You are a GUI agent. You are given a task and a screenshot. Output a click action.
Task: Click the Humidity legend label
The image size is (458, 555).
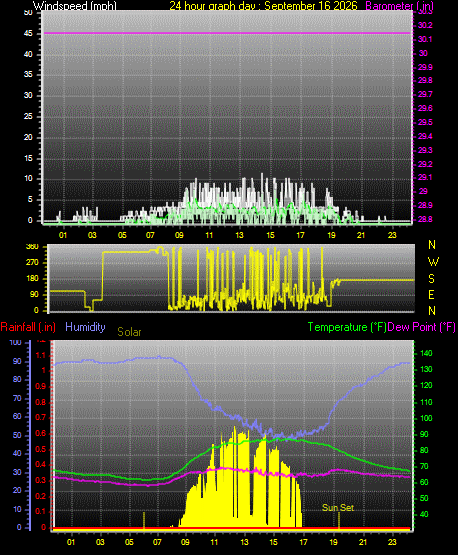[x=85, y=327]
